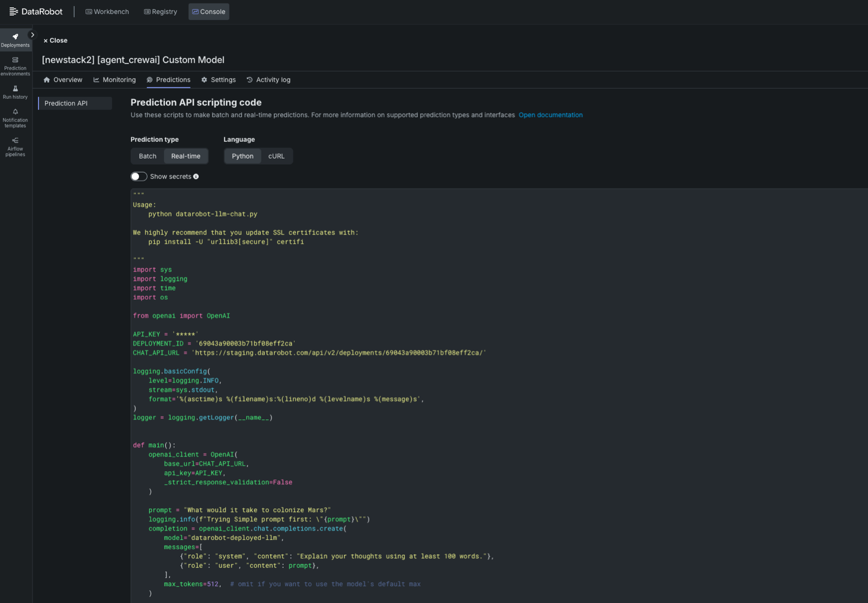Select Batch prediction type

pos(147,156)
